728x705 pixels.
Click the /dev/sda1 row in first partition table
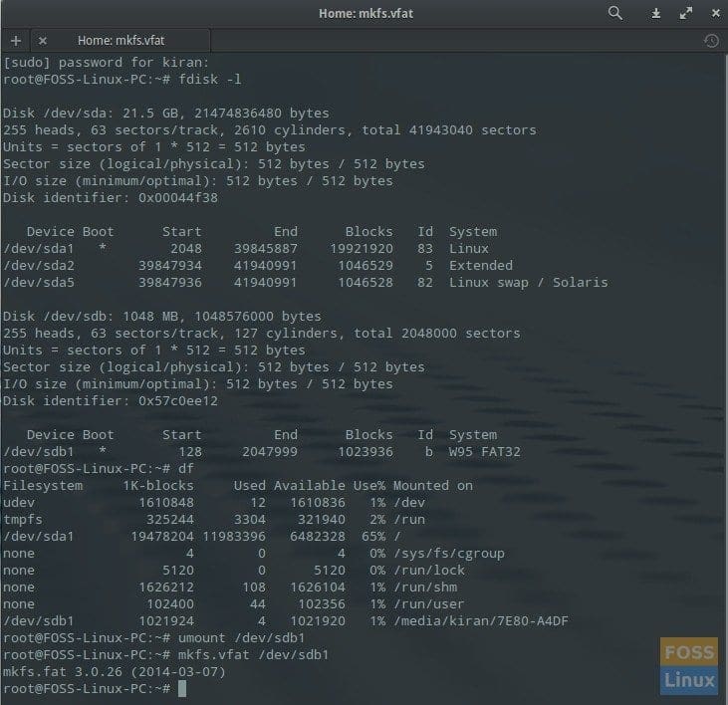tap(246, 249)
